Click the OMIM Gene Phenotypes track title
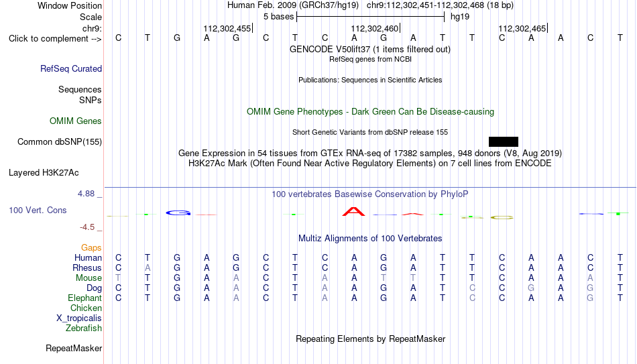 [x=370, y=112]
